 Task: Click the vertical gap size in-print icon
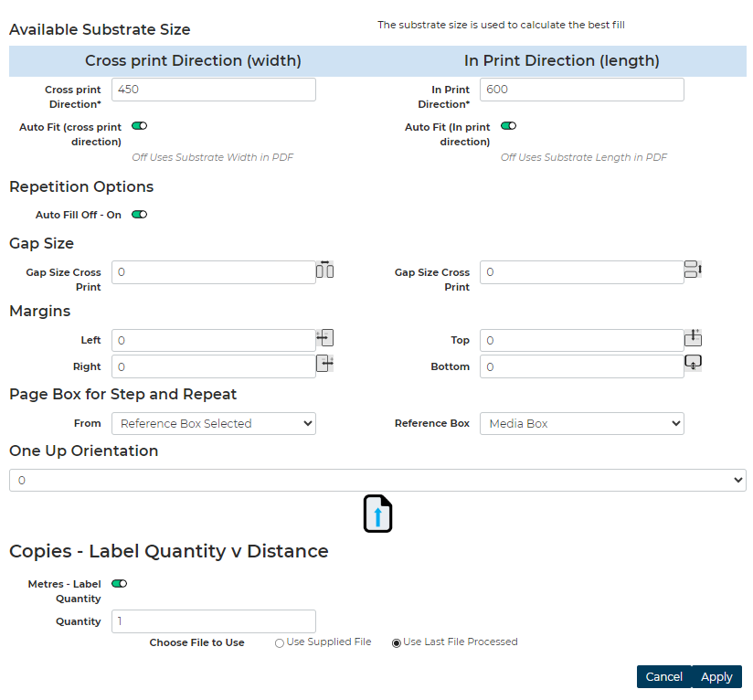tap(693, 269)
